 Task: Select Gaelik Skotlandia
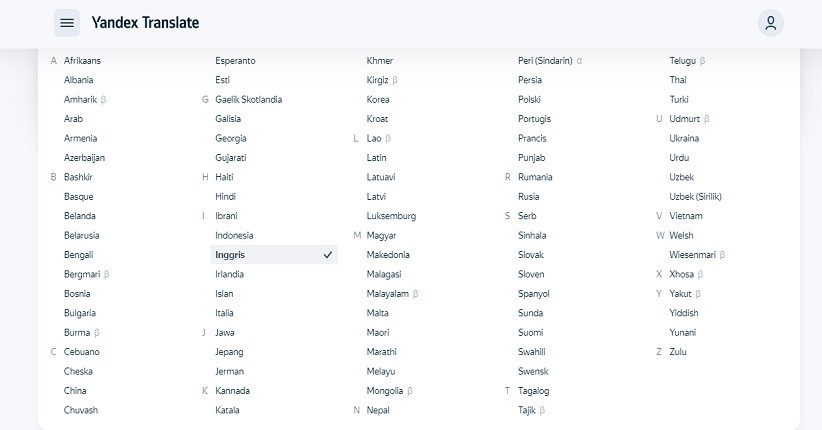click(x=248, y=100)
